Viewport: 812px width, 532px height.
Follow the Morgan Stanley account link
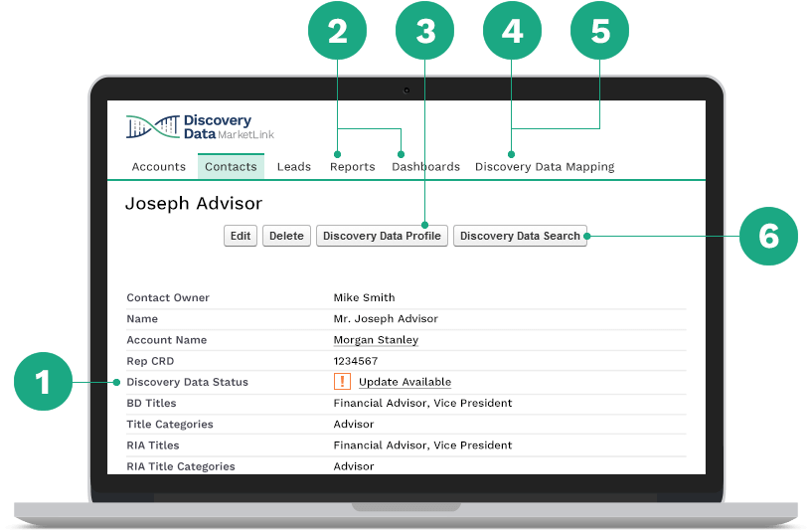(376, 340)
